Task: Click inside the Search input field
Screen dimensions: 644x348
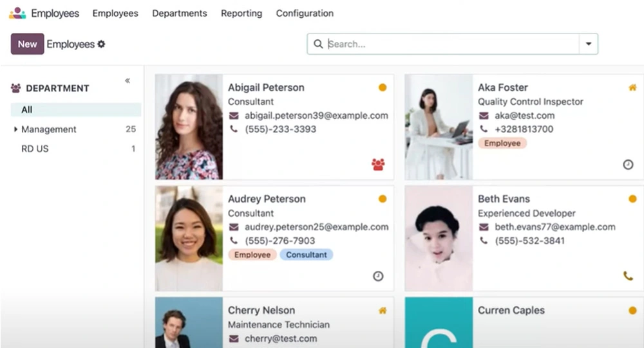Action: (451, 44)
